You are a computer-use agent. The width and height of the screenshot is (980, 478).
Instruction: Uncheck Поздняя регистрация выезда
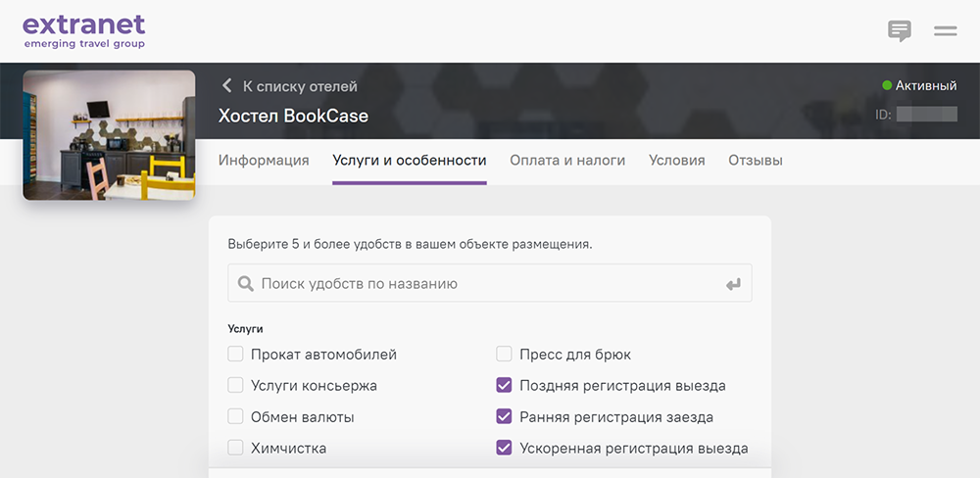(504, 386)
